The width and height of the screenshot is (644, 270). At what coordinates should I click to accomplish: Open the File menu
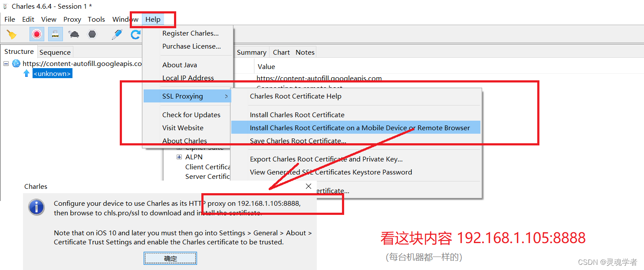(10, 19)
